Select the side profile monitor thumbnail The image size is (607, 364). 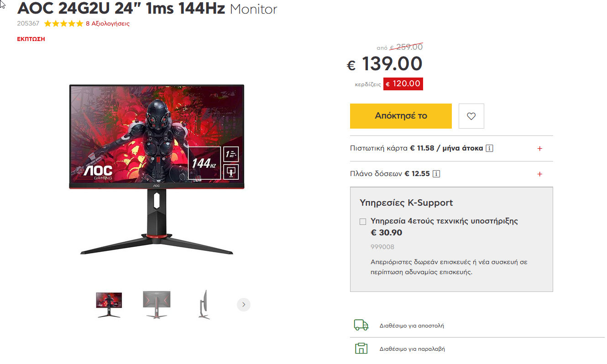[x=204, y=304]
